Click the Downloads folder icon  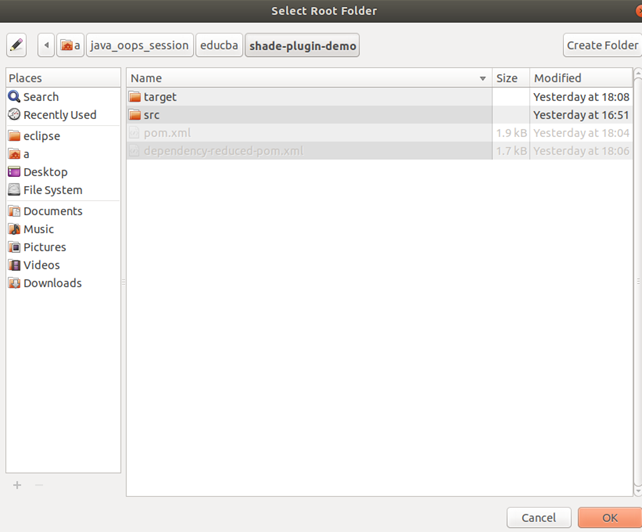click(x=14, y=283)
